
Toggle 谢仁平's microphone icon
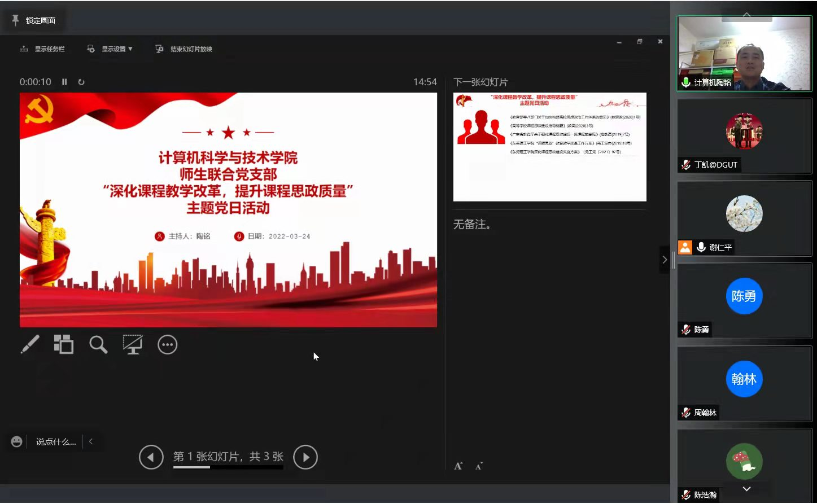pos(701,247)
